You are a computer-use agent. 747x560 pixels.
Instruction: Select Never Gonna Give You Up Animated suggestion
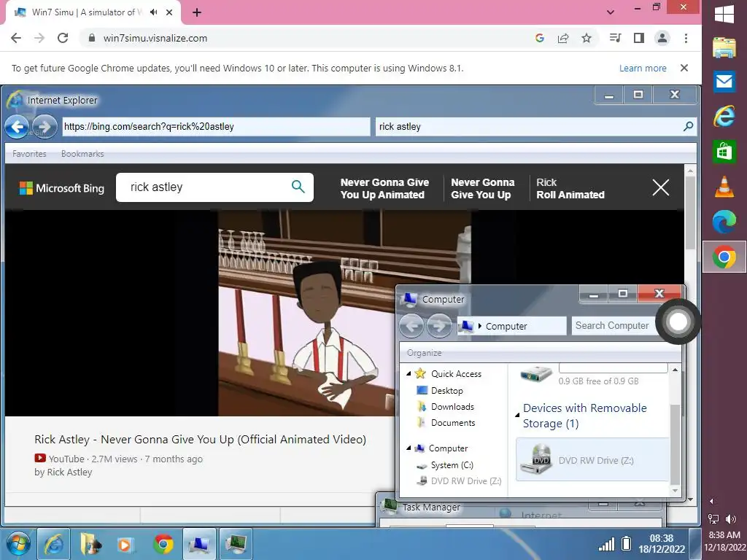pos(384,189)
